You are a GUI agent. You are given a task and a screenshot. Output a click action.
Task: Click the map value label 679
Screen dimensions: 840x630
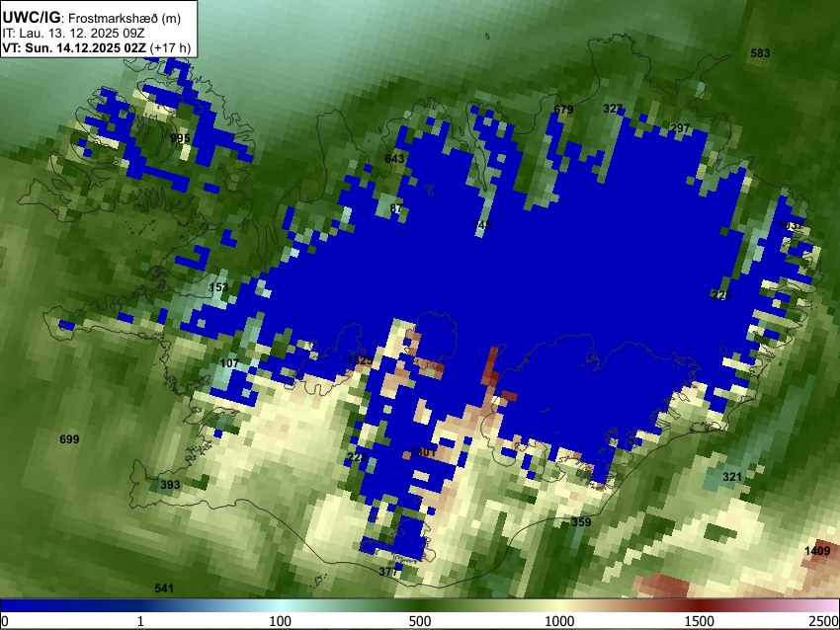pyautogui.click(x=563, y=110)
